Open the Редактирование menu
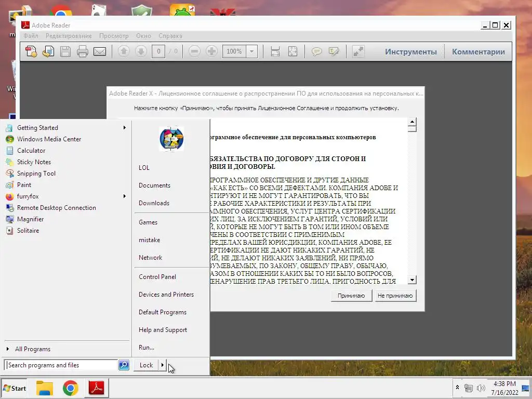Image resolution: width=532 pixels, height=399 pixels. point(69,36)
